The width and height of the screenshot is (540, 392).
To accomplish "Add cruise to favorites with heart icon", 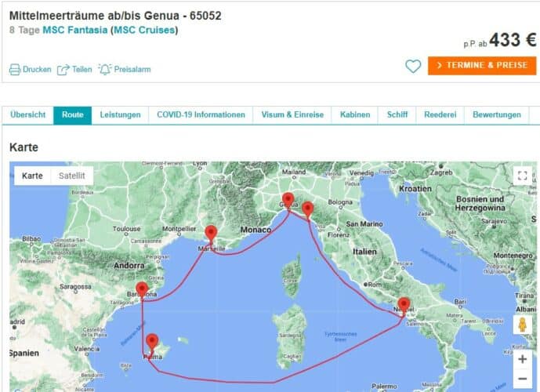I will [x=413, y=67].
